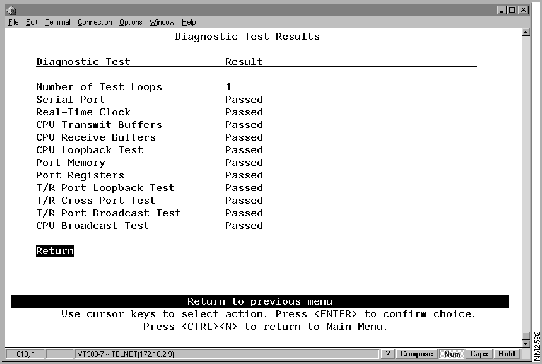Open the Terminal menu
This screenshot has width=542, height=364.
click(58, 22)
